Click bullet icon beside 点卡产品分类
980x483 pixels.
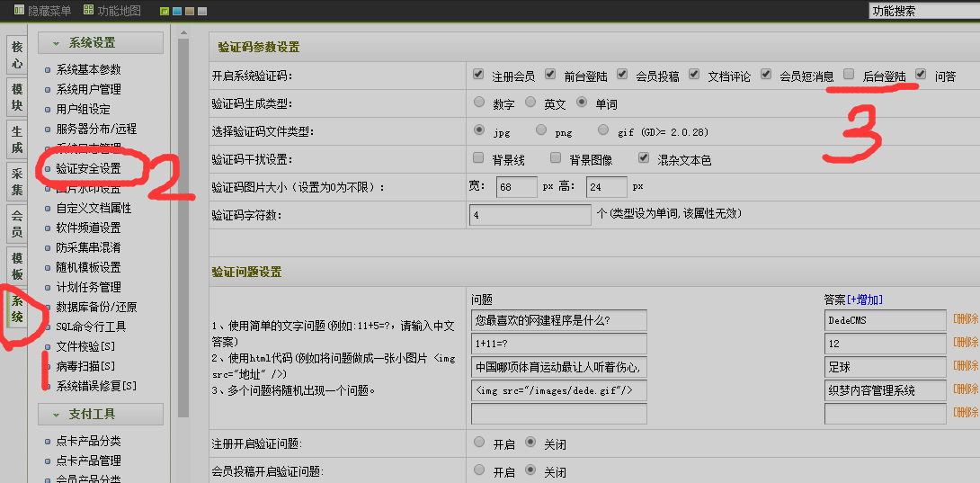click(48, 442)
